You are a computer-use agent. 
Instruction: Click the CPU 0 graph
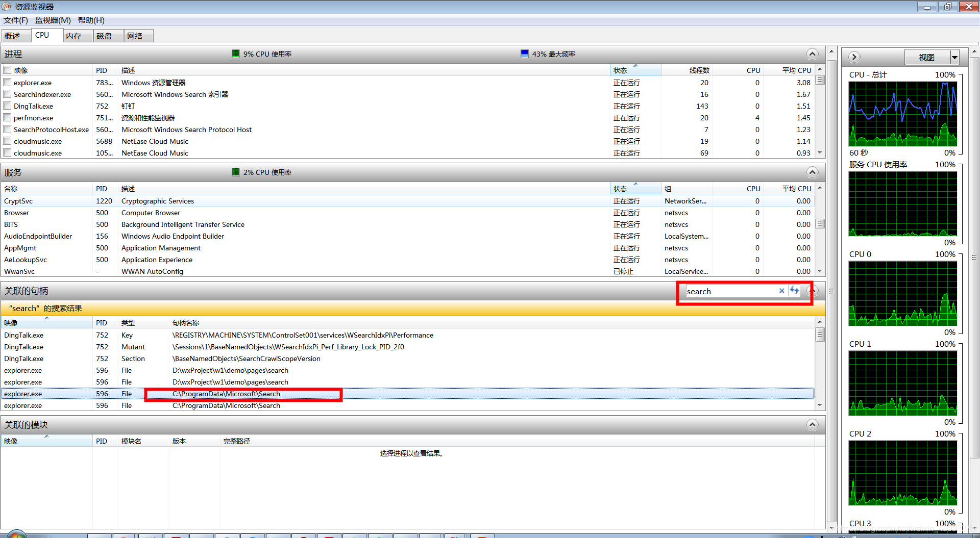902,294
